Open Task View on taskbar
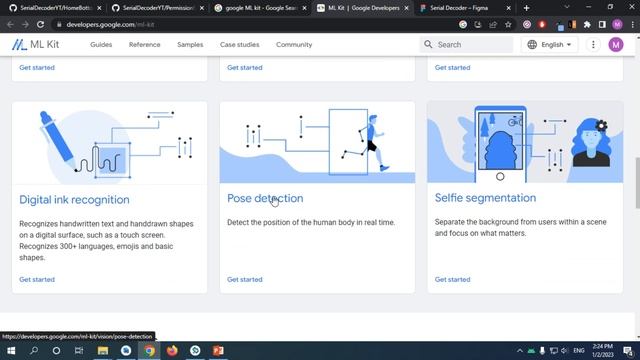The height and width of the screenshot is (360, 640). click(79, 351)
